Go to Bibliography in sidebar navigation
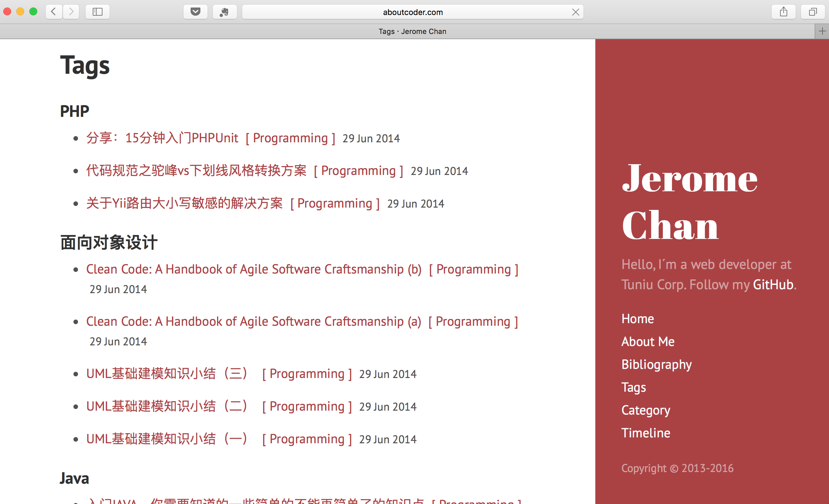The image size is (829, 504). pos(656,364)
